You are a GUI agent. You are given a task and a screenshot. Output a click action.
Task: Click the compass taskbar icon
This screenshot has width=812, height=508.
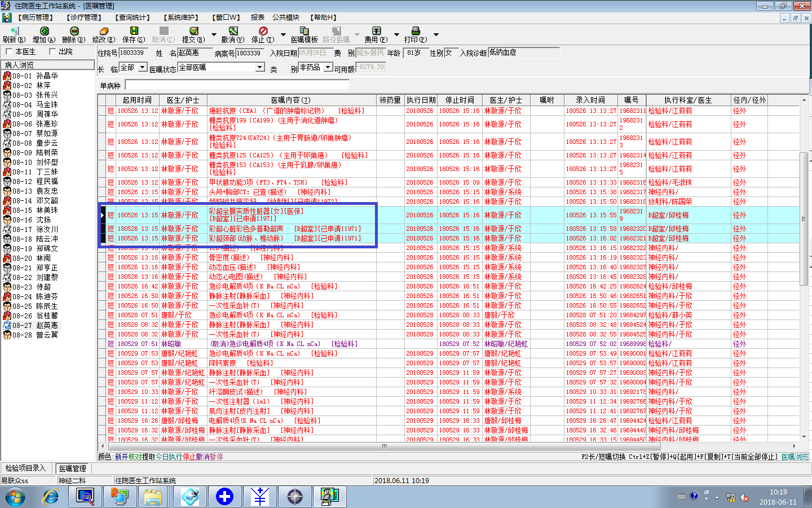tap(295, 497)
